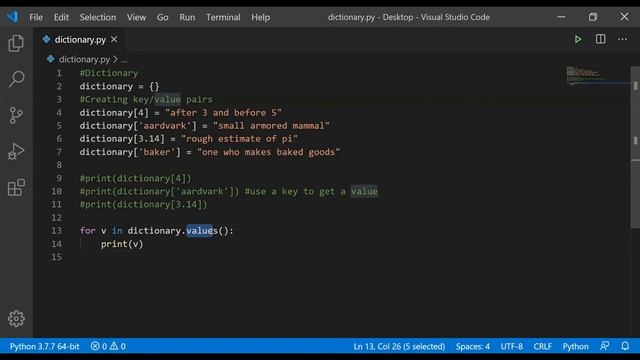Open the View menu
Screen dimensions: 640x360
click(136, 17)
